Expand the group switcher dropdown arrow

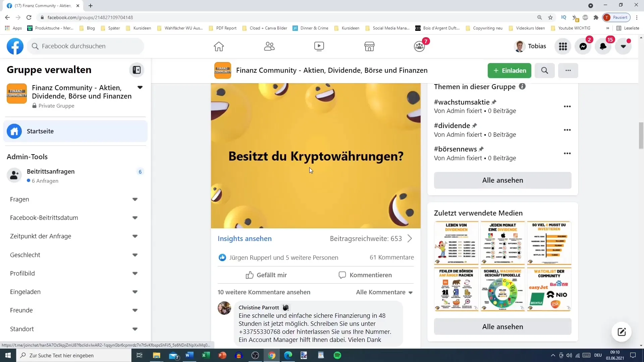pyautogui.click(x=140, y=87)
